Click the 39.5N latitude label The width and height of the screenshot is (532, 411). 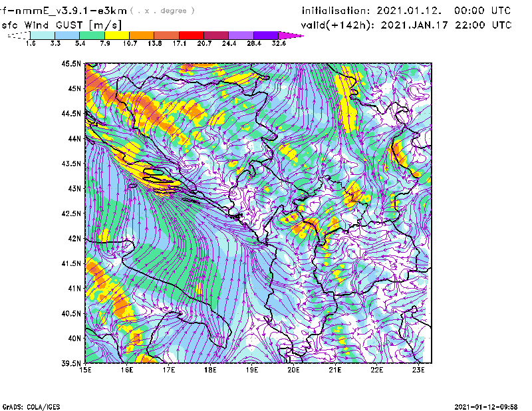pyautogui.click(x=71, y=363)
